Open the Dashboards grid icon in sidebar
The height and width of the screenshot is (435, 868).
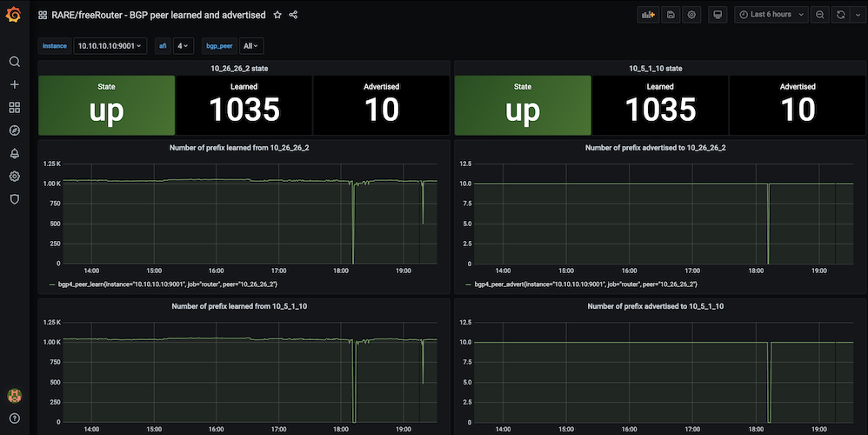click(14, 108)
